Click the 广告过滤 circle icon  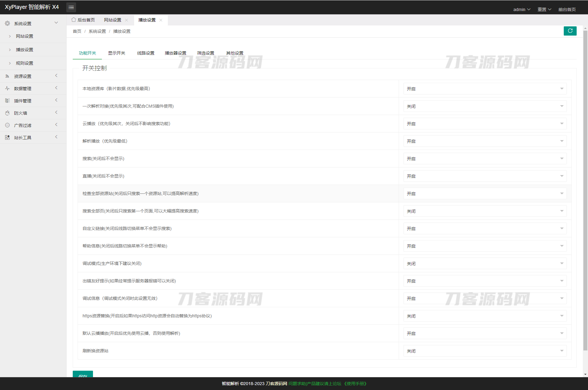pyautogui.click(x=7, y=125)
